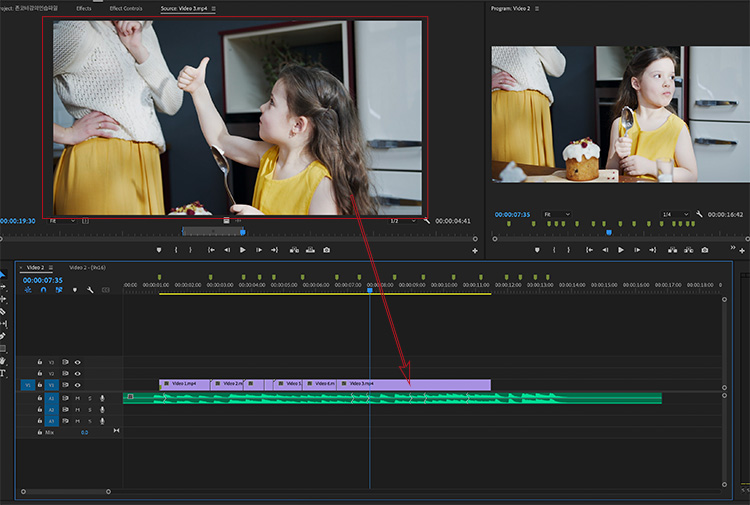Select the Program: Video 2 tab
This screenshot has width=750, height=505.
tap(510, 9)
